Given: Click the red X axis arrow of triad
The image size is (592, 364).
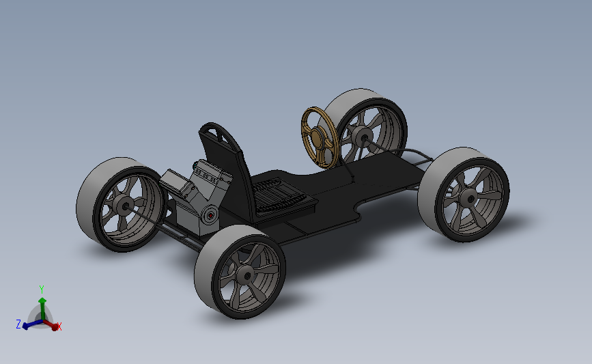Looking at the screenshot, I should (x=52, y=325).
